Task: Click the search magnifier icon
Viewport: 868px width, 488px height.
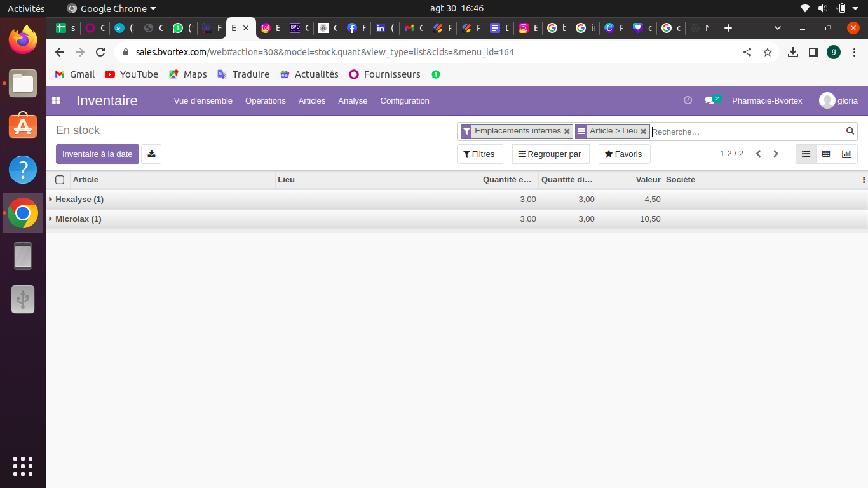Action: [850, 132]
